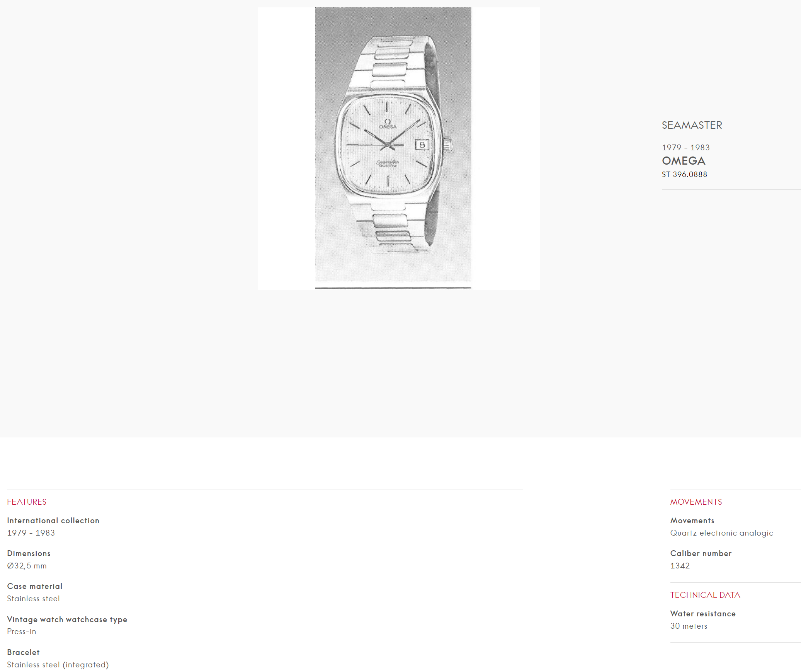801x672 pixels.
Task: Click the Dimensions value Ø32,5 mm
Action: pyautogui.click(x=27, y=565)
